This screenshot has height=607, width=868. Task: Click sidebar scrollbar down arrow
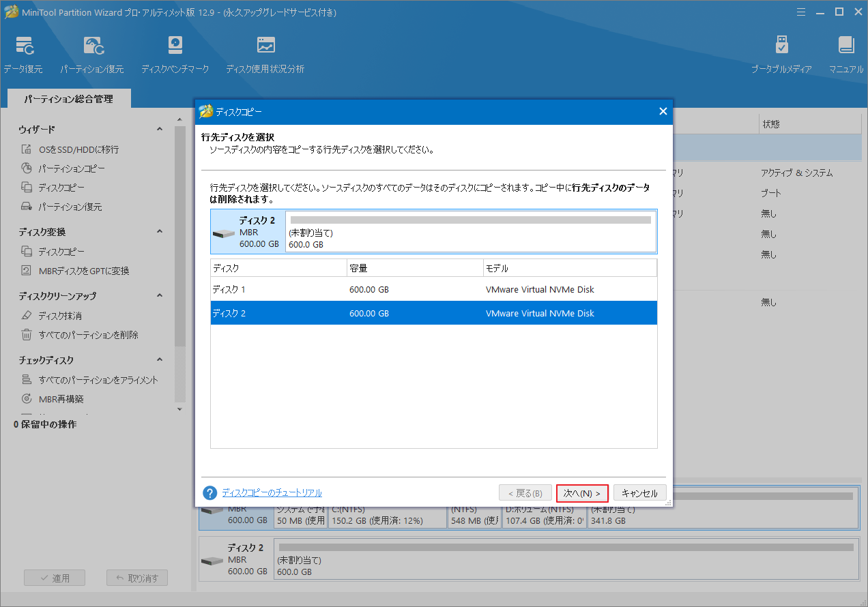point(180,409)
